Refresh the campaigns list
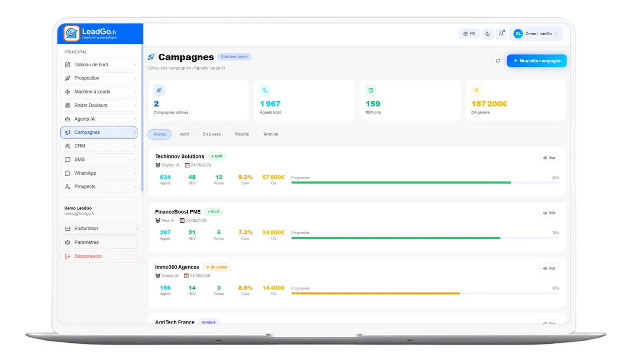Screen dimensions: 644x362 click(498, 61)
